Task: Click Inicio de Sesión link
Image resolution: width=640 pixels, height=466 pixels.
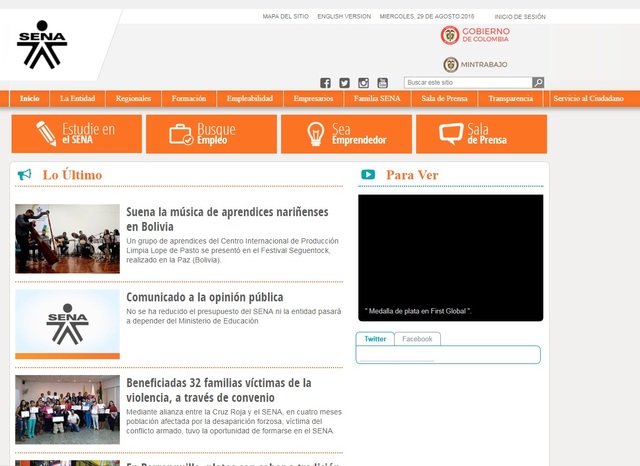Action: tap(520, 17)
